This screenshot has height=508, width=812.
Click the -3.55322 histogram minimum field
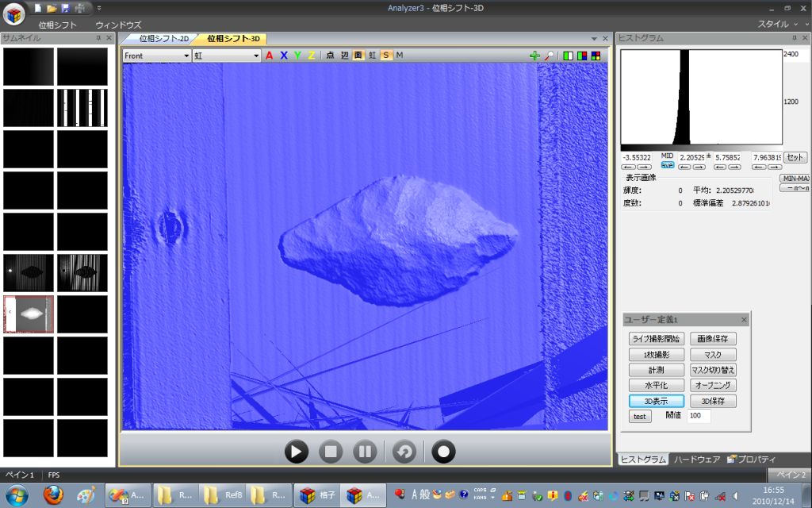click(x=637, y=157)
